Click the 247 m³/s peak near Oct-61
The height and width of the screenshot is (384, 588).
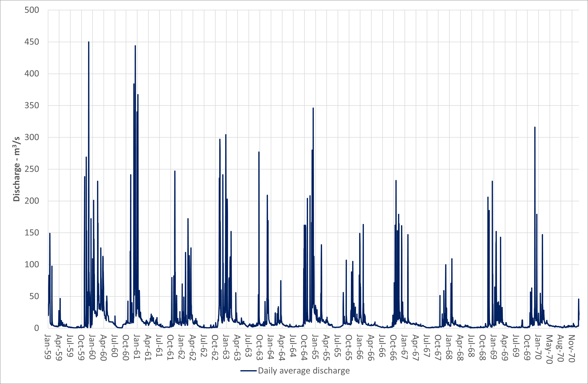[175, 171]
